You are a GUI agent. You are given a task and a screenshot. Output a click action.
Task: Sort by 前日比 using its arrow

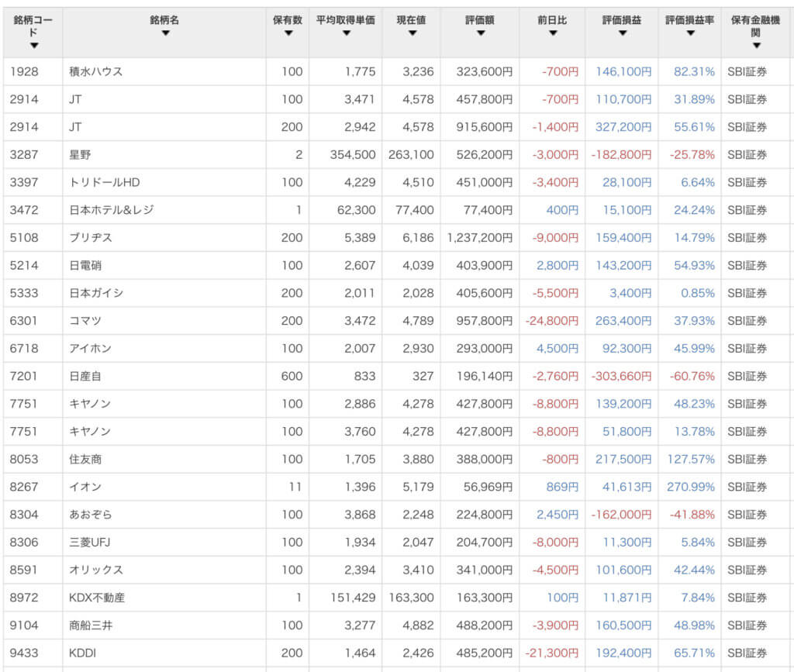pyautogui.click(x=552, y=33)
